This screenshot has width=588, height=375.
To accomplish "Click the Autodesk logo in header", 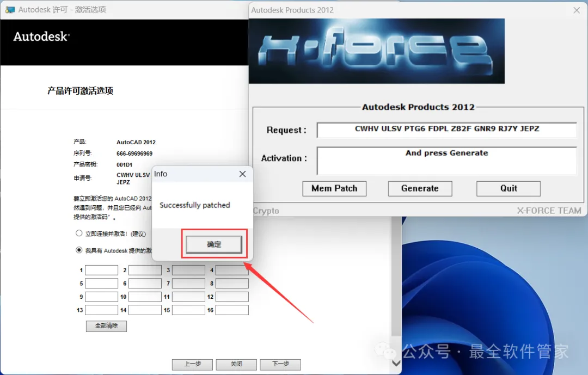I will (x=41, y=36).
